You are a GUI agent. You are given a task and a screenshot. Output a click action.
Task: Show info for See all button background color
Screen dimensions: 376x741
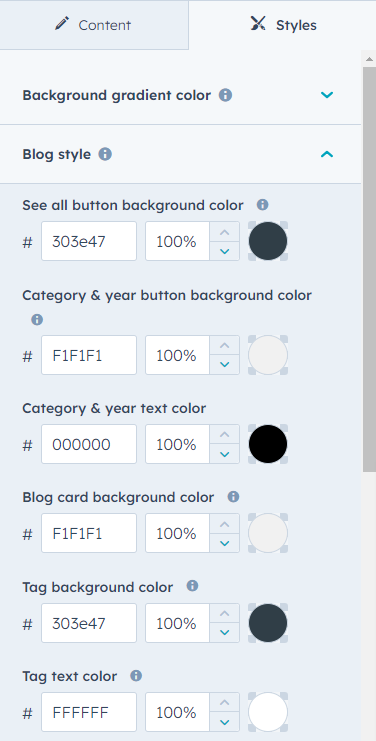(x=262, y=205)
